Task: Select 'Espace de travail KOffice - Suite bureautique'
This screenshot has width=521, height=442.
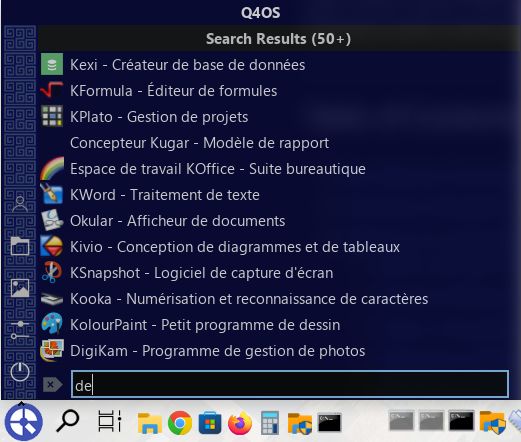Action: point(218,169)
